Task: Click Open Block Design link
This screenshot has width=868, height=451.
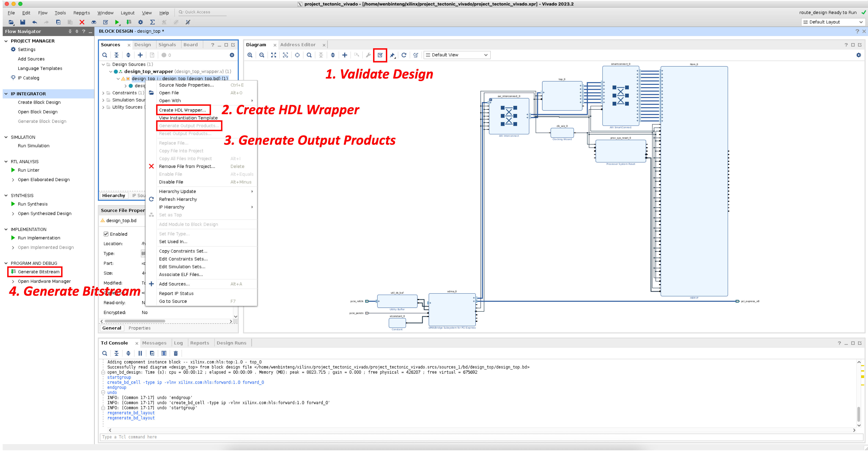Action: click(37, 112)
